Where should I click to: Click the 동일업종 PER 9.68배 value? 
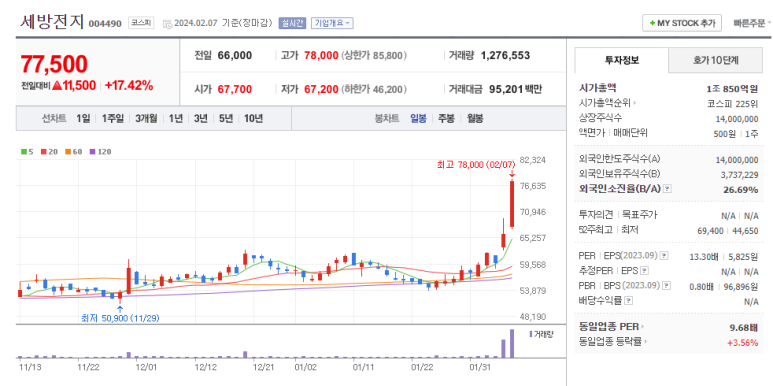click(743, 327)
